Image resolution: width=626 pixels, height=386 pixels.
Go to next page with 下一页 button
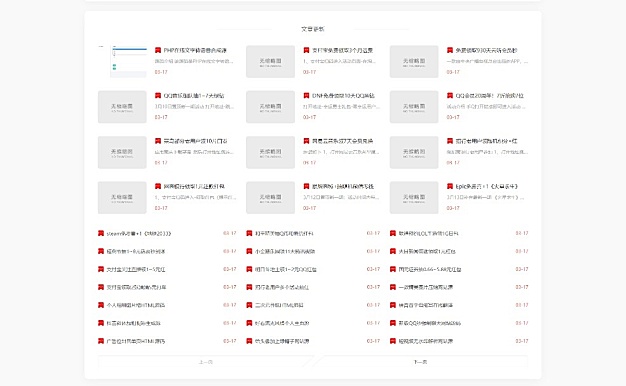click(420, 362)
